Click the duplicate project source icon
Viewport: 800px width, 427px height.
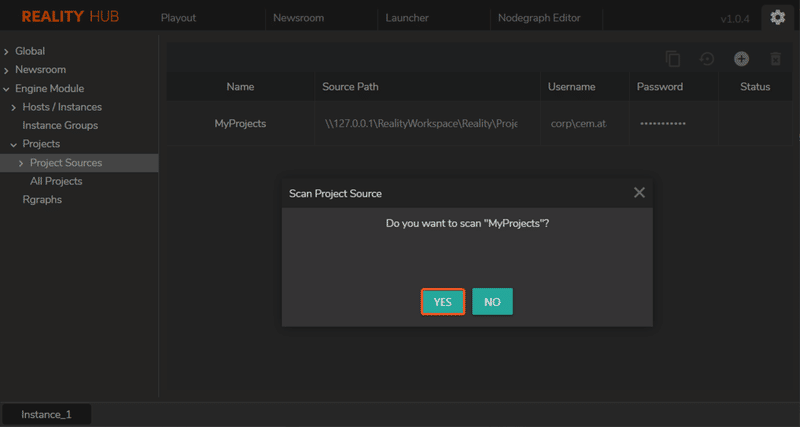pyautogui.click(x=673, y=59)
